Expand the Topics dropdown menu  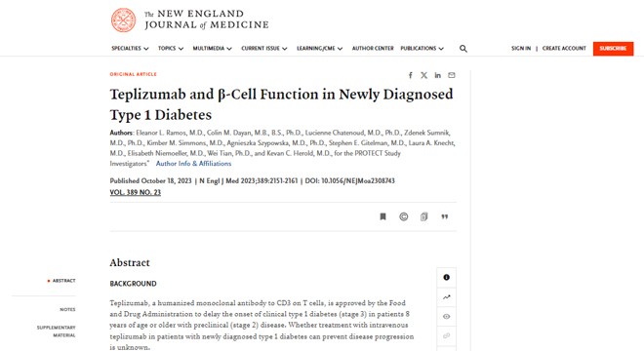tap(171, 49)
